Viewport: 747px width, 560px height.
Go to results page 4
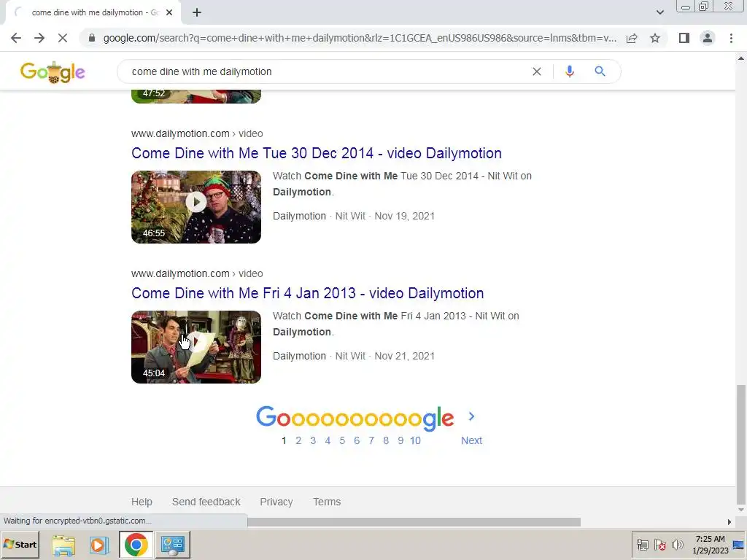point(328,441)
